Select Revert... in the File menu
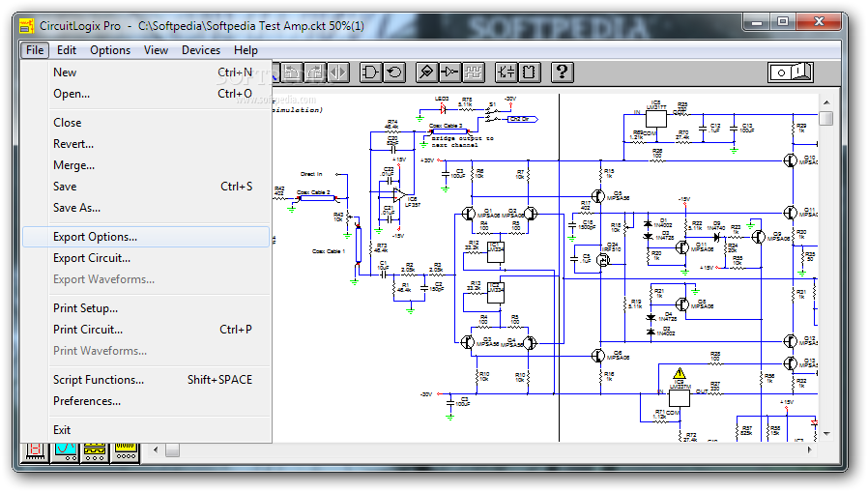 (x=147, y=144)
